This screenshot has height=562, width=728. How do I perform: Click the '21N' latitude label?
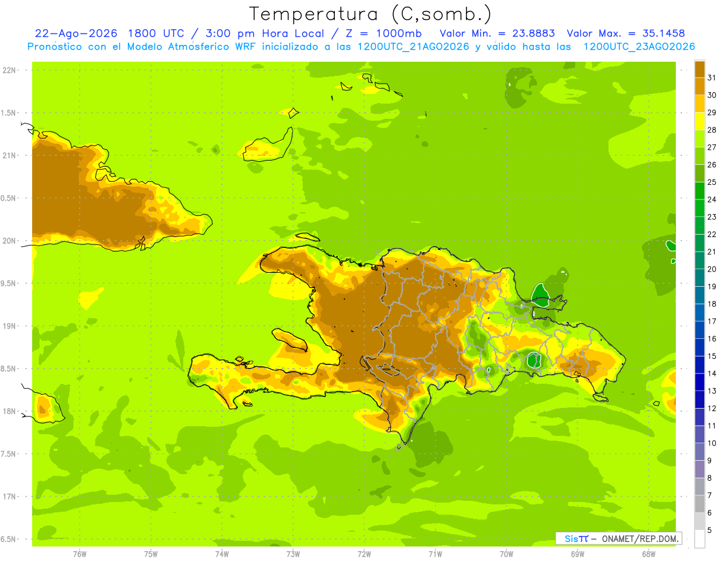point(9,155)
